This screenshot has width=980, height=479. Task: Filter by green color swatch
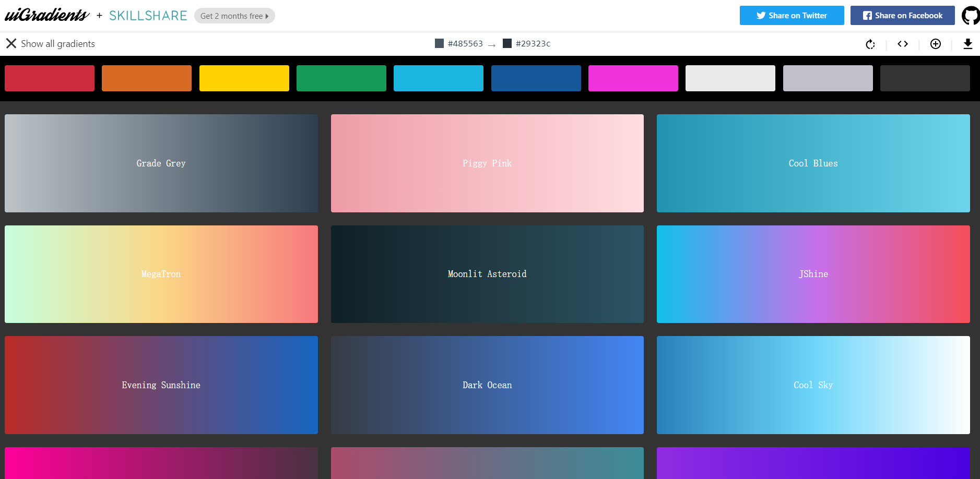[341, 78]
